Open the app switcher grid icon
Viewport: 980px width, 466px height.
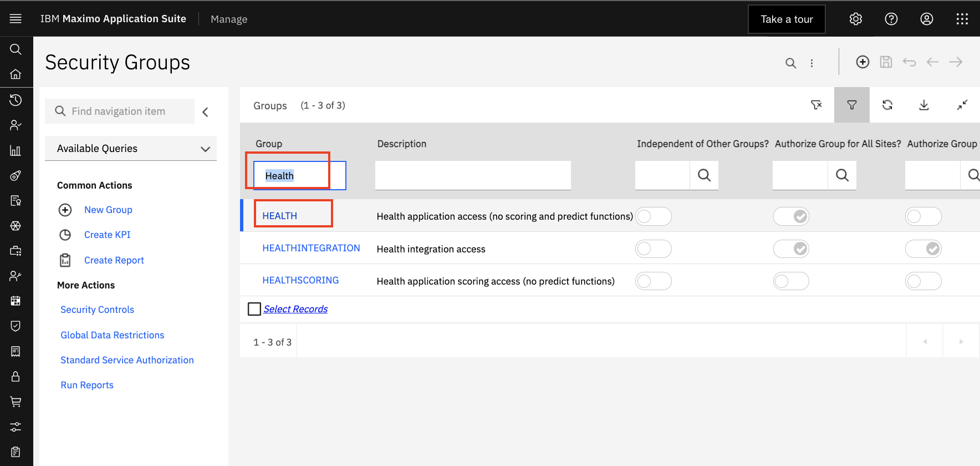coord(962,19)
